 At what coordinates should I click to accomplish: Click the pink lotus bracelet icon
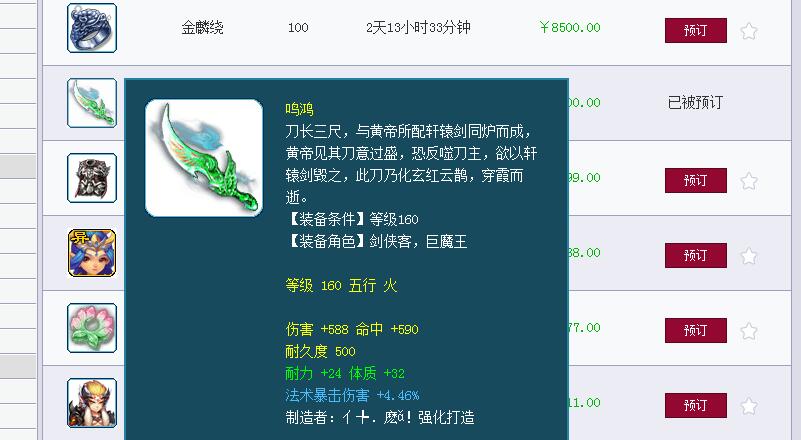point(92,328)
